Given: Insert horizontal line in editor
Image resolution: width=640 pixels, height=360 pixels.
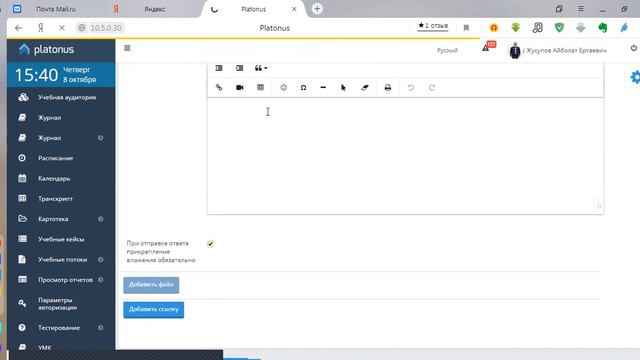Looking at the screenshot, I should [323, 87].
